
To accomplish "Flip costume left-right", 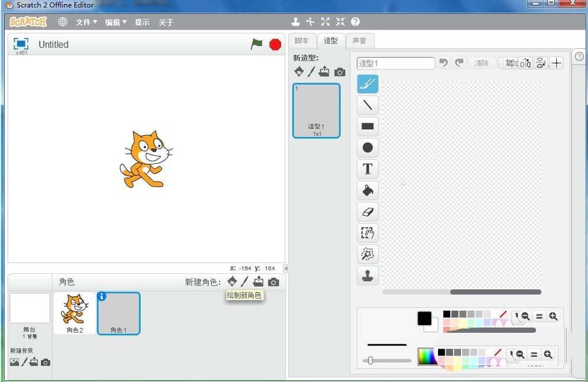I will point(526,63).
